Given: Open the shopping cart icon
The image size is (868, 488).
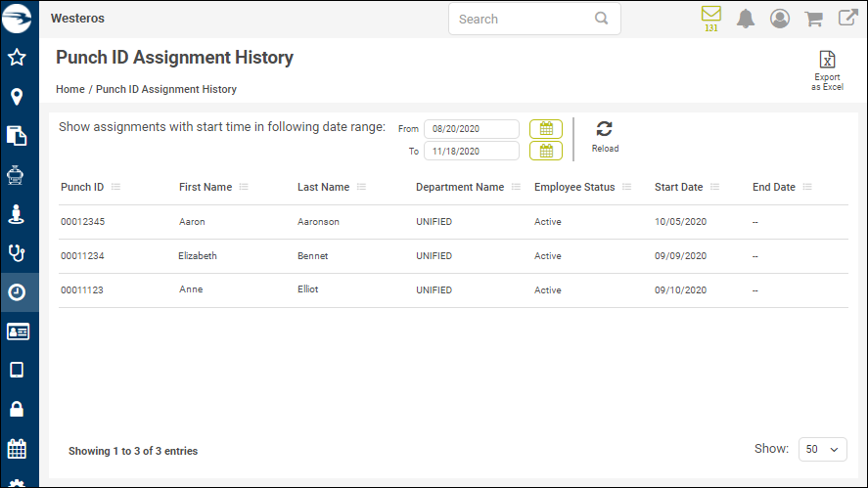Looking at the screenshot, I should 814,19.
